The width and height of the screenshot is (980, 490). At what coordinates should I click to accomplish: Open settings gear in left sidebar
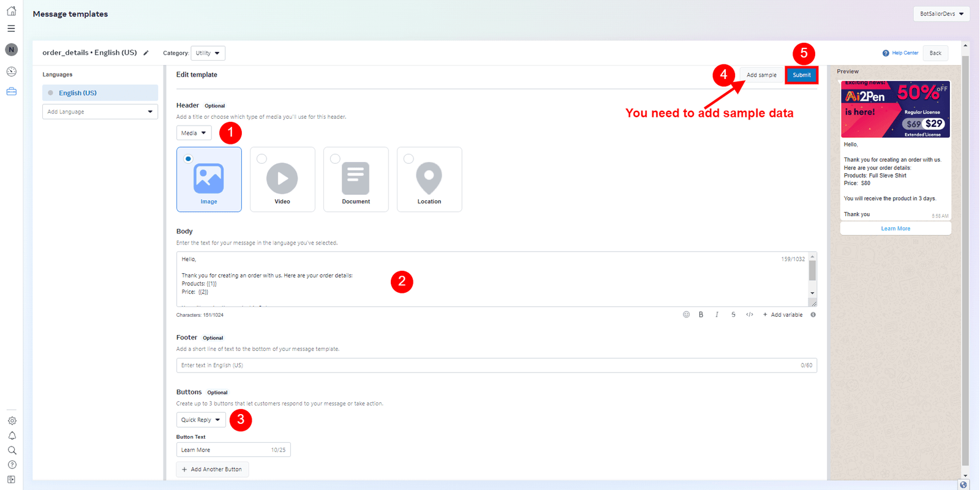tap(12, 421)
